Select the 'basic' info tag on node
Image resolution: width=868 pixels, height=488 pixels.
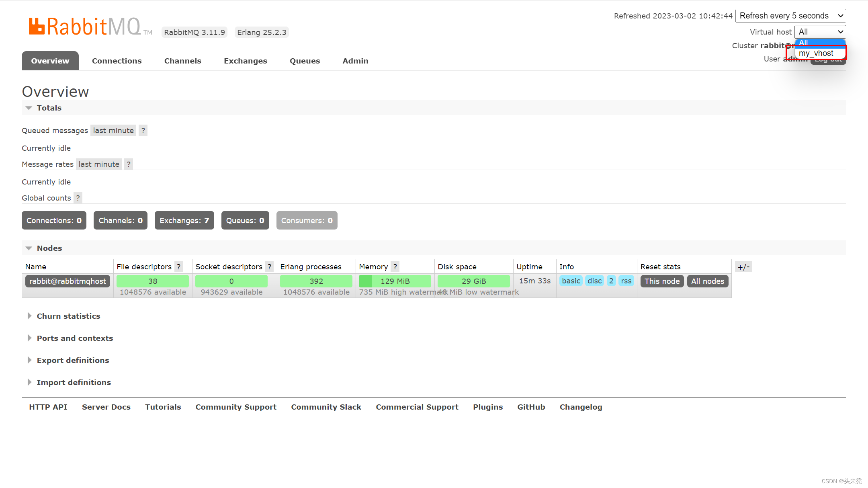click(571, 281)
